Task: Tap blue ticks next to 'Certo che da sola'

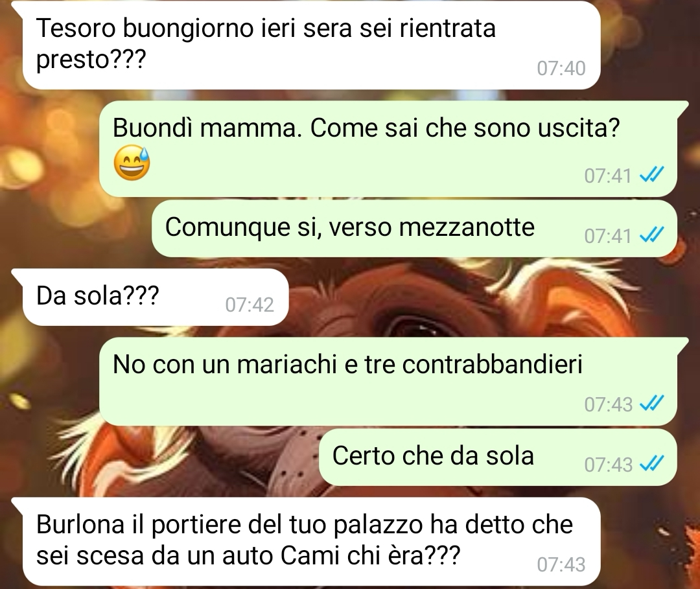Action: point(652,464)
